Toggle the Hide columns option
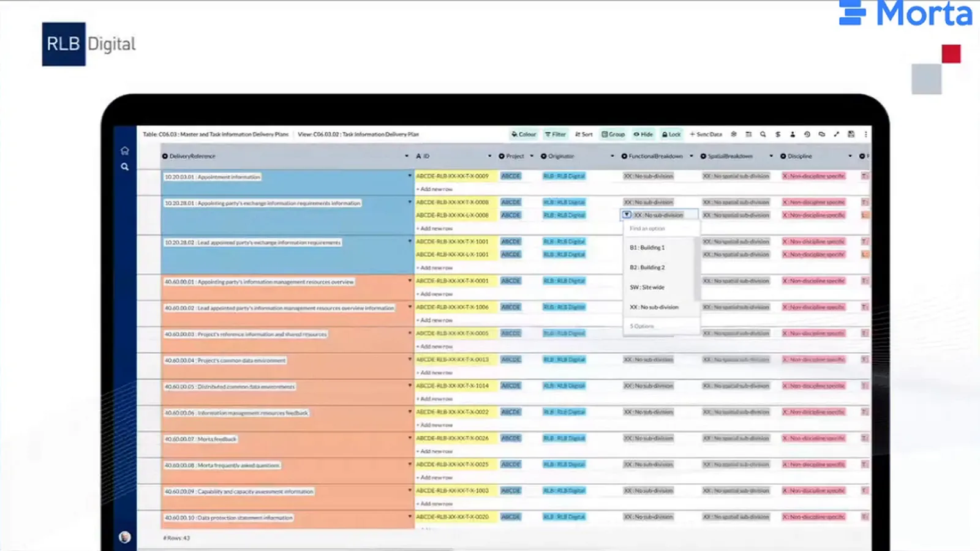Image resolution: width=980 pixels, height=551 pixels. point(643,134)
